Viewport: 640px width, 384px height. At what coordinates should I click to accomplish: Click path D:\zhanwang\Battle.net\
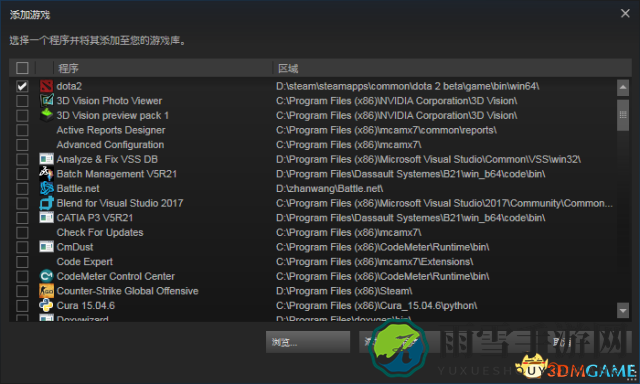(x=329, y=189)
